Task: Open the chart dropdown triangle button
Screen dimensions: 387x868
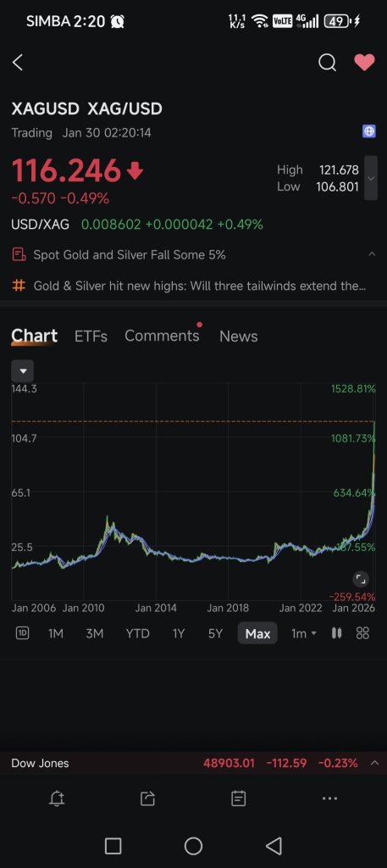Action: tap(23, 370)
